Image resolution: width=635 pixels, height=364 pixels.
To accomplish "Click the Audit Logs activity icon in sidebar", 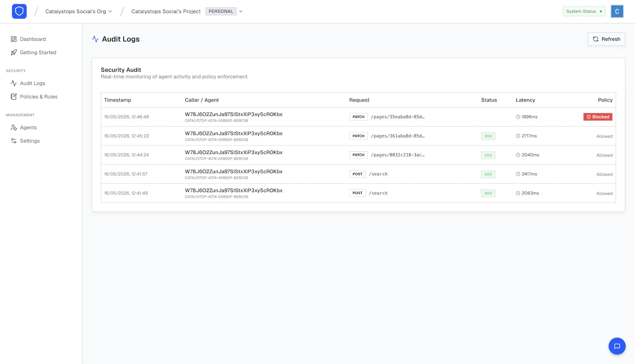I will click(x=14, y=83).
